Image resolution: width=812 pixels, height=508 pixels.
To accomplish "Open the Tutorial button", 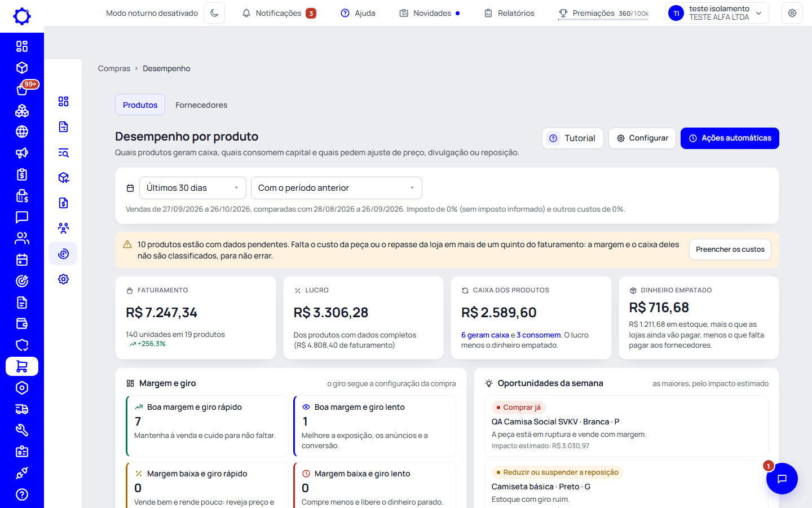I will (x=573, y=138).
